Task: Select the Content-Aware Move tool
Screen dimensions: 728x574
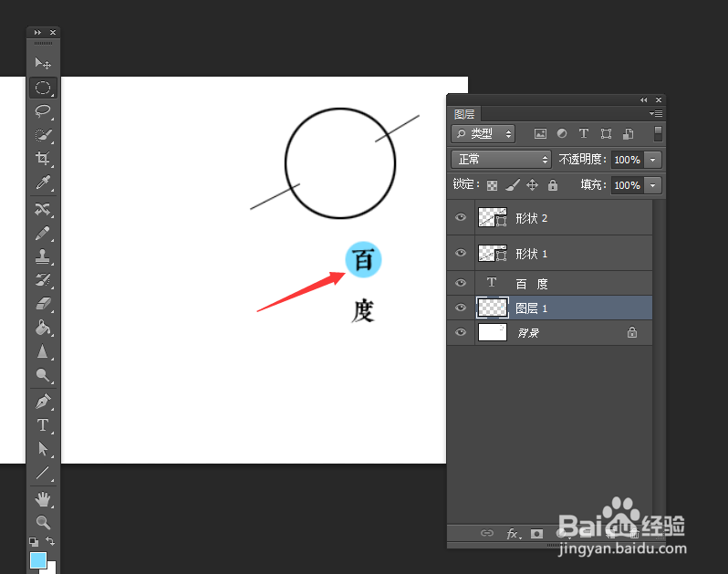Action: (x=43, y=210)
